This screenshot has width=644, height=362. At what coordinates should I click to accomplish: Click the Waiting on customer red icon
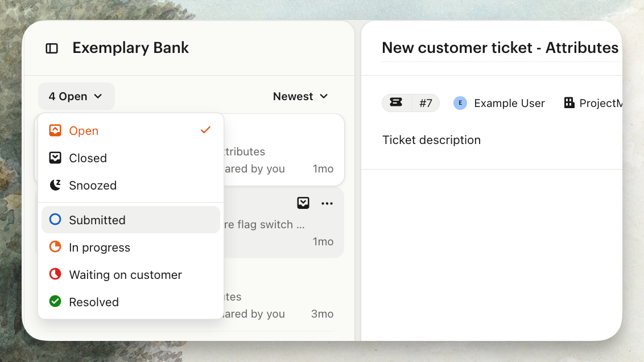click(55, 274)
